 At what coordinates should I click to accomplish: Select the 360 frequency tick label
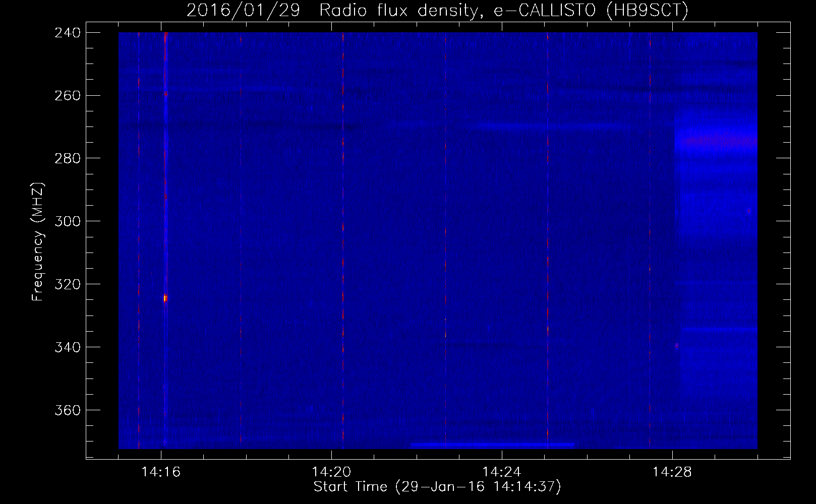[x=68, y=410]
